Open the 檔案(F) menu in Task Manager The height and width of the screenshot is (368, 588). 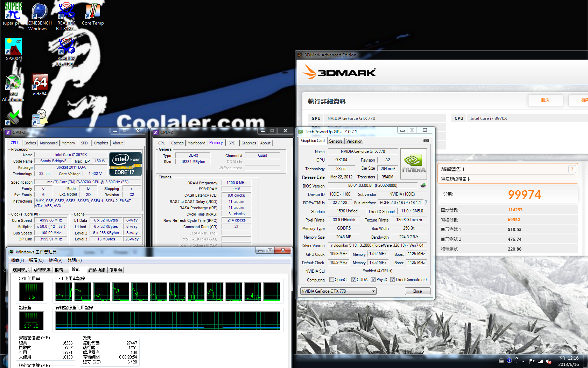(17, 260)
